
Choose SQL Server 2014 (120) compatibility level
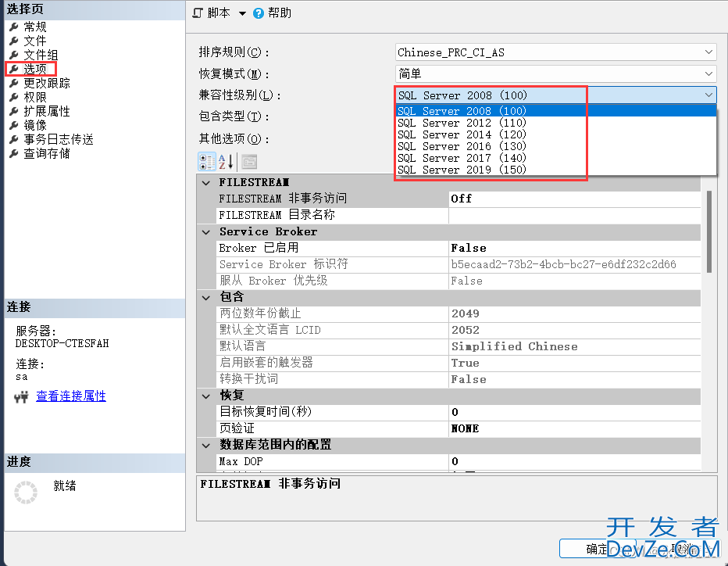[556, 134]
